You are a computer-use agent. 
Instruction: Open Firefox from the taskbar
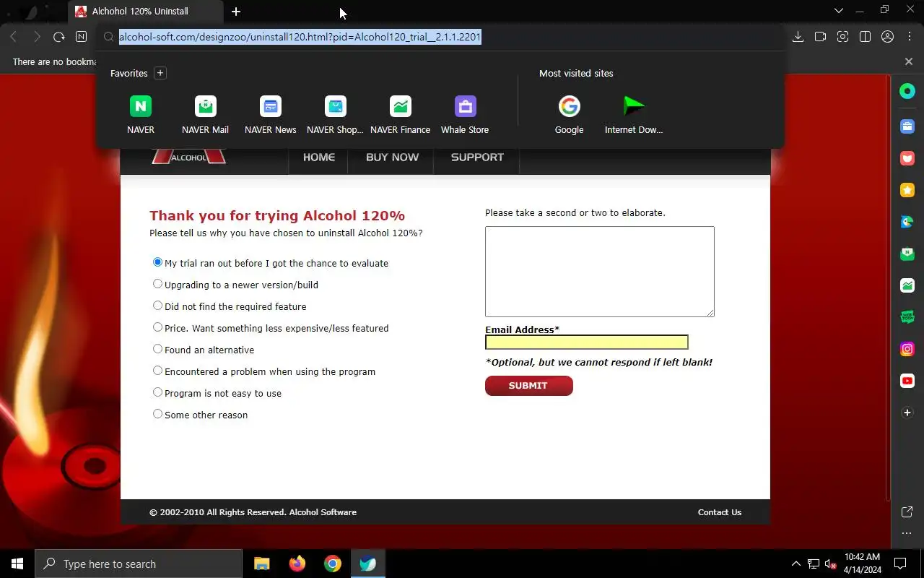click(297, 564)
